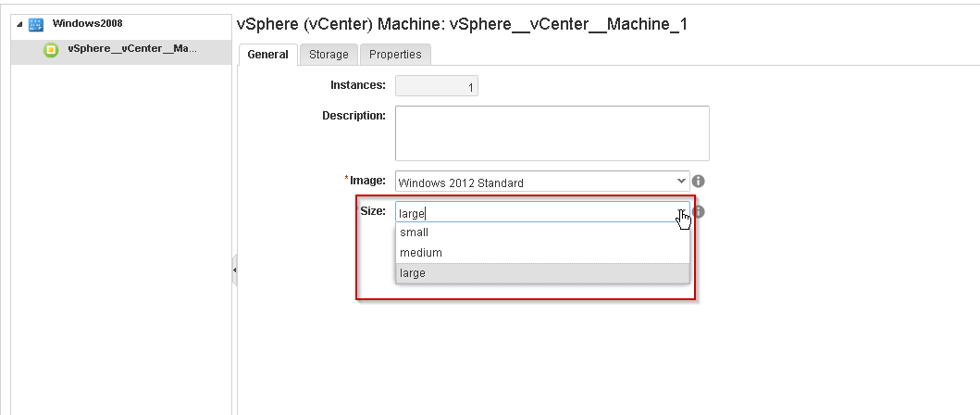This screenshot has width=980, height=415.
Task: Click the Windows2008 blueprint icon
Action: (x=36, y=23)
